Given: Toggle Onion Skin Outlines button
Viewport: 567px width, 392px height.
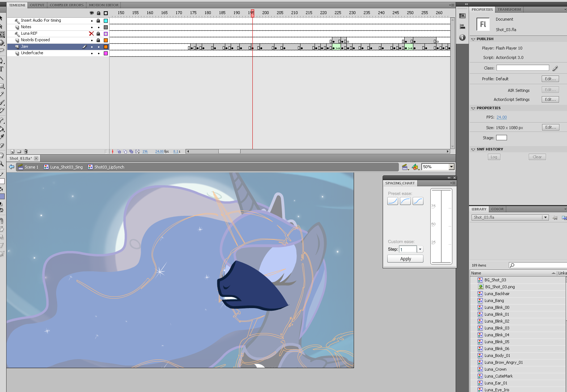Looking at the screenshot, I should pyautogui.click(x=125, y=152).
